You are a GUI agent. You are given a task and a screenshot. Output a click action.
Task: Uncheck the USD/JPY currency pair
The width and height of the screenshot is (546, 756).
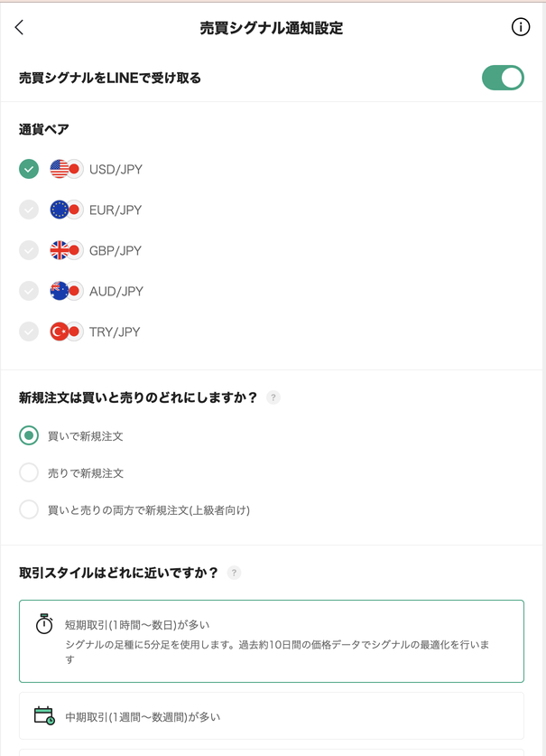pyautogui.click(x=28, y=169)
